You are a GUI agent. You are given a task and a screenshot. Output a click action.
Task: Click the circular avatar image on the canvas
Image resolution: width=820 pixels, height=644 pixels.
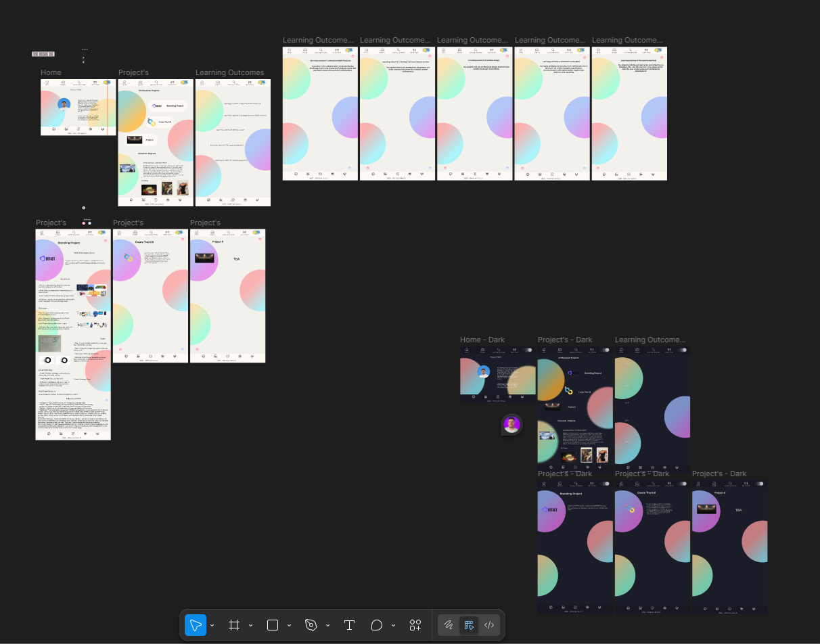point(511,425)
